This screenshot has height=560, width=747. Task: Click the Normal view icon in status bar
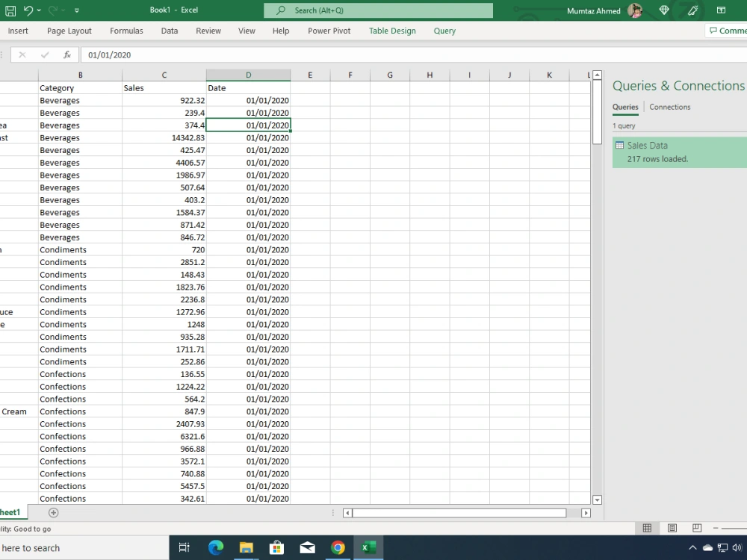647,528
